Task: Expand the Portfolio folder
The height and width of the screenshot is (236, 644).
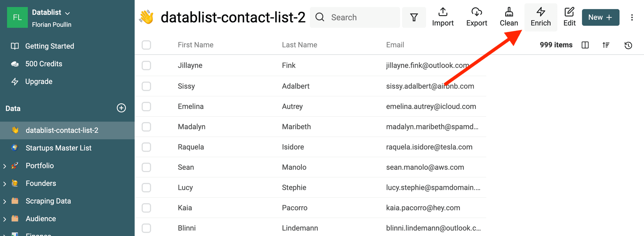Action: click(x=5, y=166)
